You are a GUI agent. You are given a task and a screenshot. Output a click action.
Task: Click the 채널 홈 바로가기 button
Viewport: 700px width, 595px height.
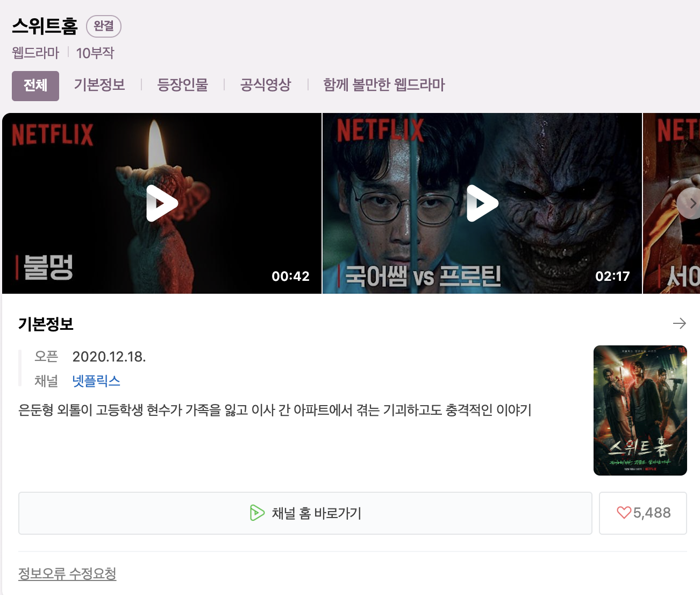click(305, 513)
